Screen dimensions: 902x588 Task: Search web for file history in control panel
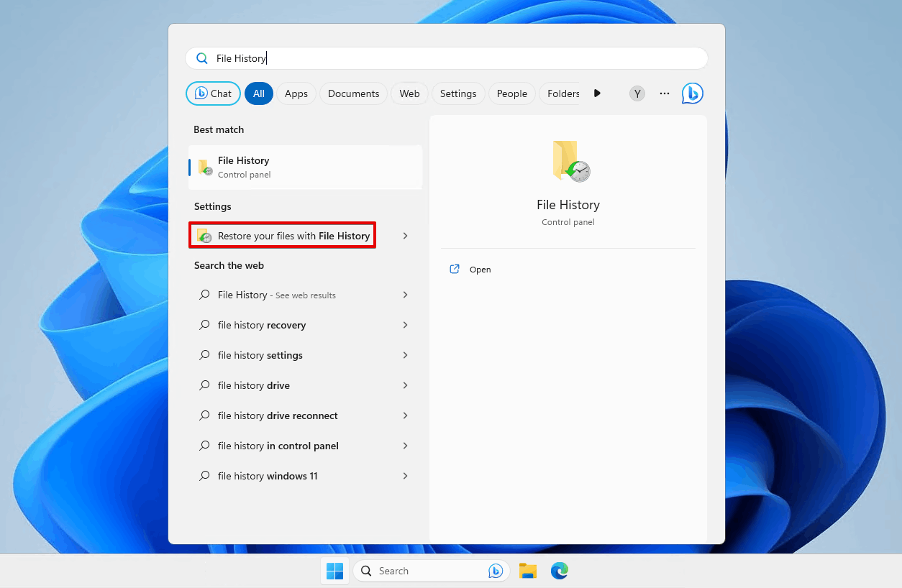tap(278, 446)
